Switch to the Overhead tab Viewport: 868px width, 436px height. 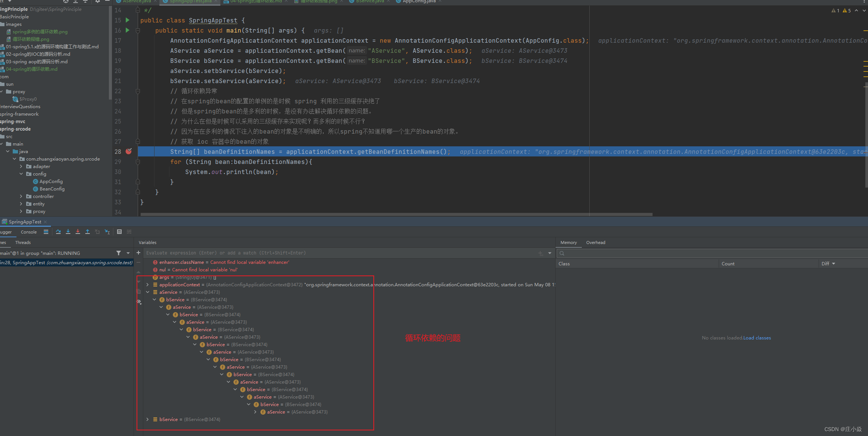[595, 243]
